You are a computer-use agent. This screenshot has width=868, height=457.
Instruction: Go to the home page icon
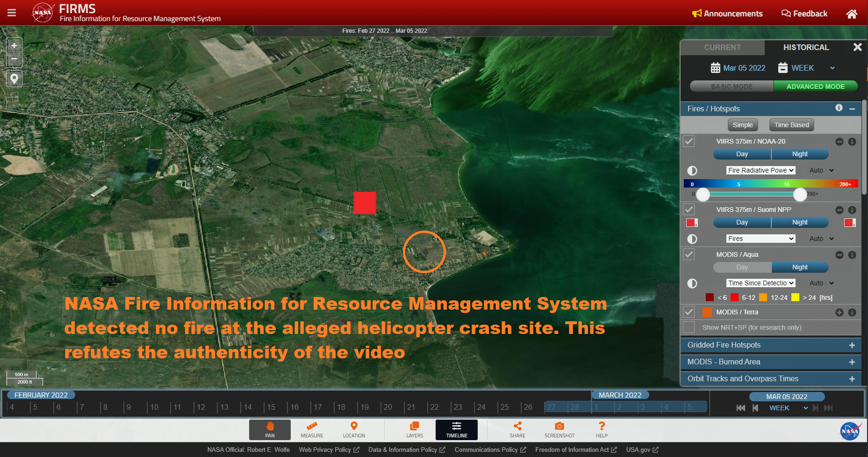pyautogui.click(x=852, y=14)
